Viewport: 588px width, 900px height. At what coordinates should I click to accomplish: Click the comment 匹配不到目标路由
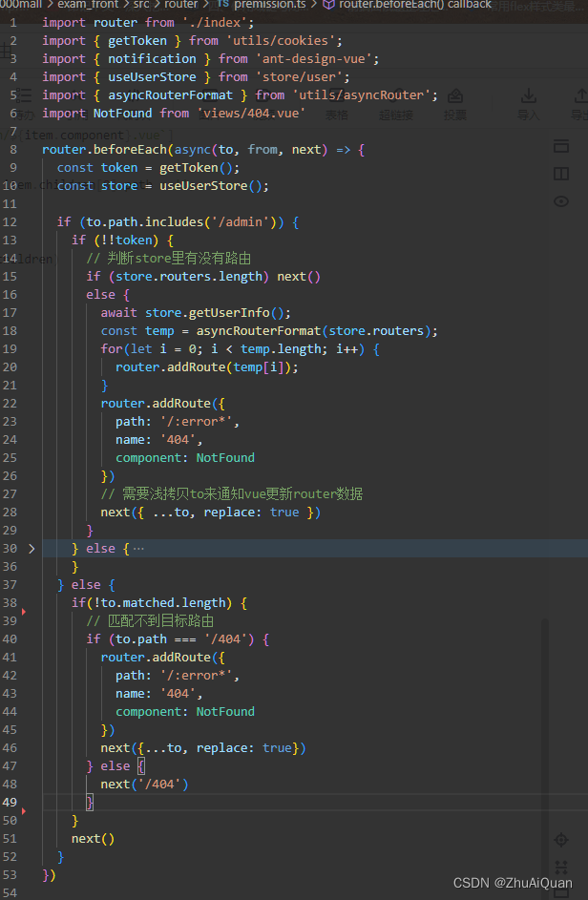151,621
